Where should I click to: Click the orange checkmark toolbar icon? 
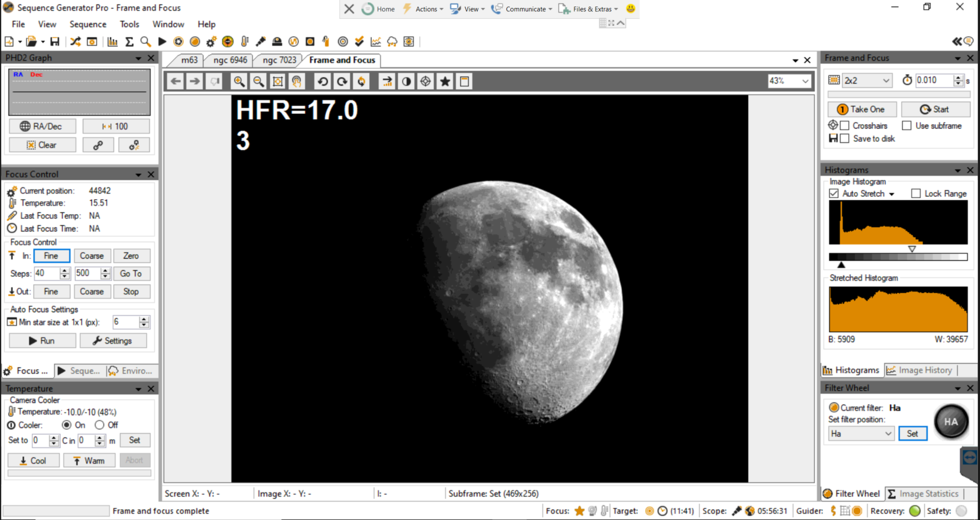pyautogui.click(x=360, y=42)
